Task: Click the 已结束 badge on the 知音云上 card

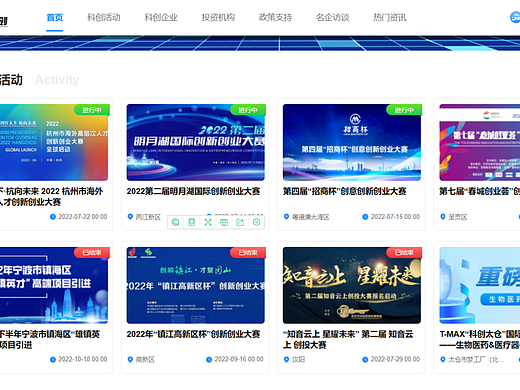Action: pyautogui.click(x=404, y=252)
